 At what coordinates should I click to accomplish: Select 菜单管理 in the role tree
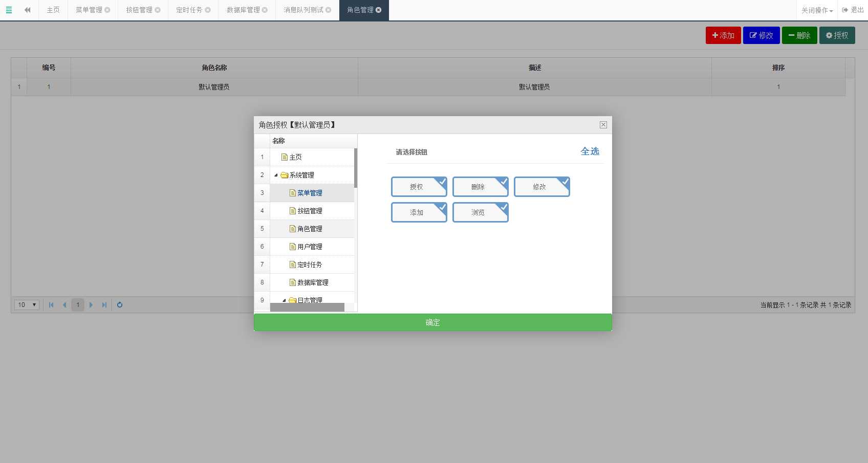[x=310, y=193]
